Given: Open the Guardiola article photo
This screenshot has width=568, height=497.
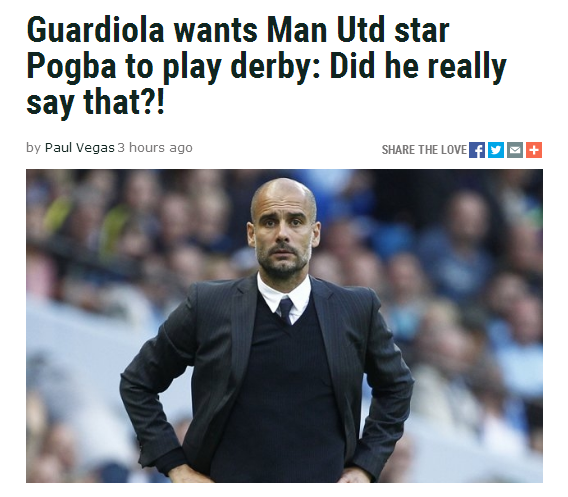Looking at the screenshot, I should coord(284,326).
